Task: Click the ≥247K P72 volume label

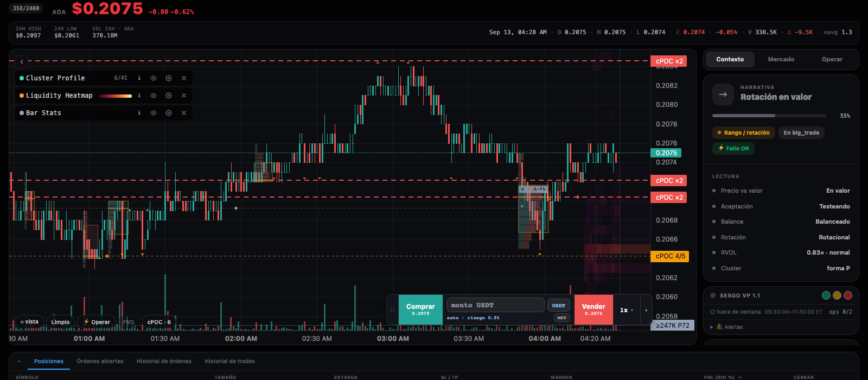Action: 673,326
